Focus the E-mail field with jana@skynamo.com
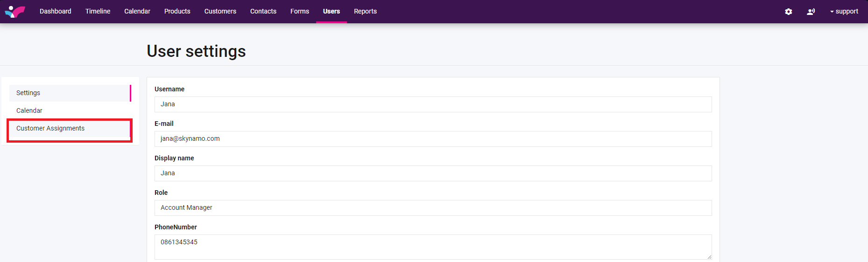 tap(432, 139)
